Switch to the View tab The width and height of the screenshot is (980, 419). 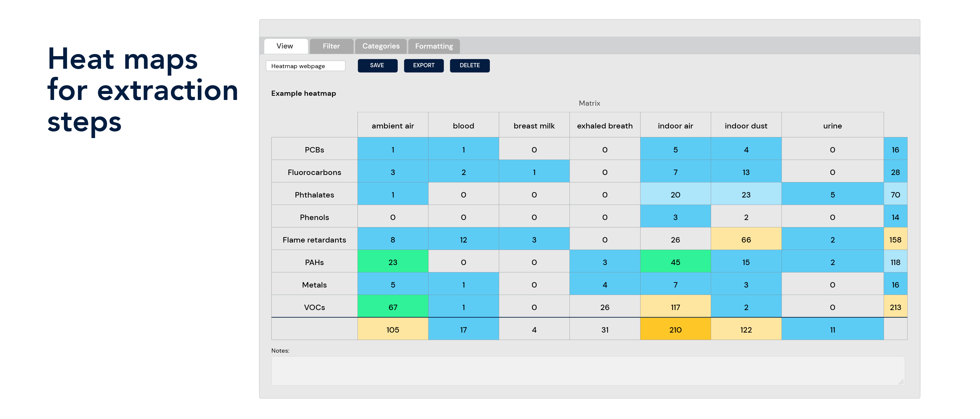285,46
